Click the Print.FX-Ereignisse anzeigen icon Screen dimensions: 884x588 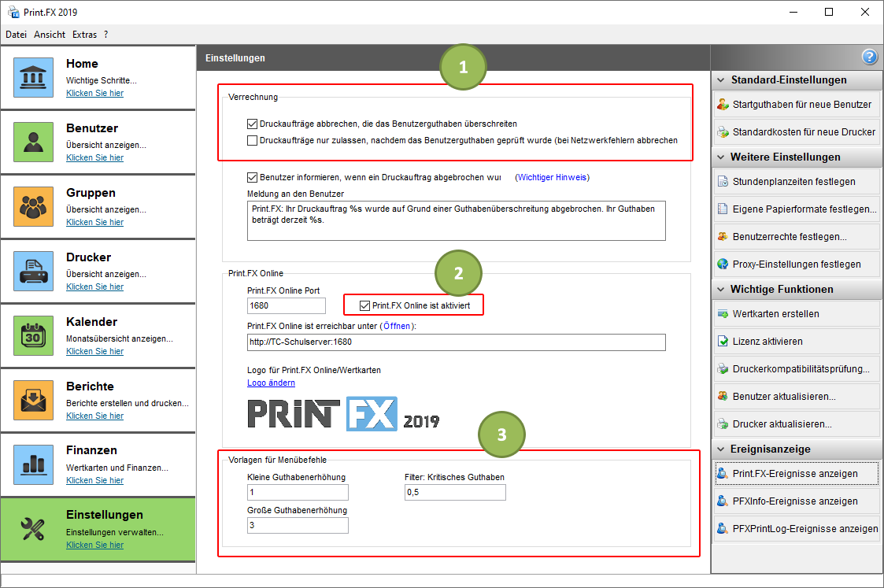point(723,474)
